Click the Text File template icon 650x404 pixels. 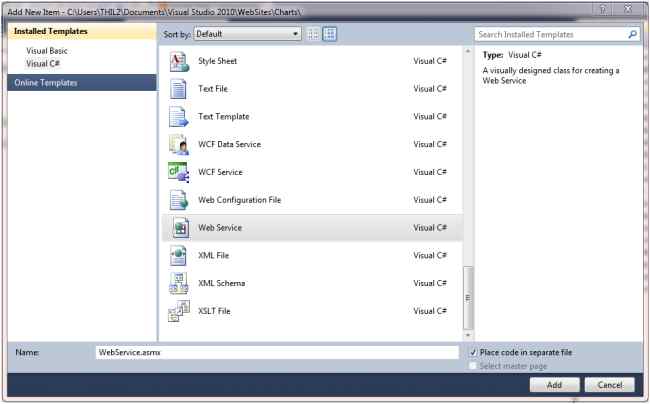tap(178, 89)
